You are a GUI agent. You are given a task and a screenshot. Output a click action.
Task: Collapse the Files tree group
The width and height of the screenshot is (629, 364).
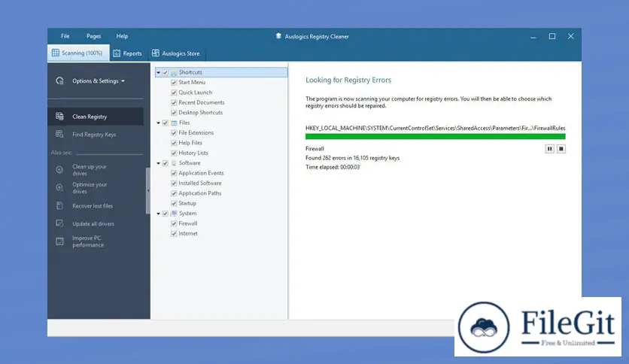pyautogui.click(x=159, y=123)
